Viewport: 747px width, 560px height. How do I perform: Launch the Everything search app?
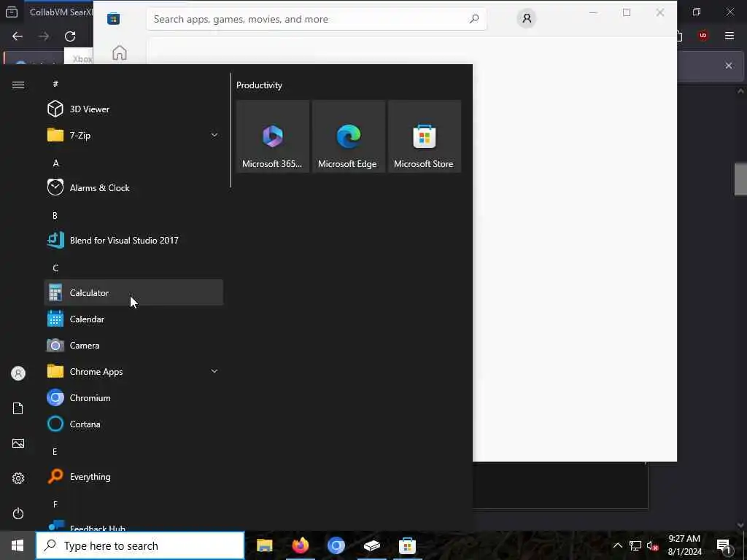pyautogui.click(x=133, y=476)
